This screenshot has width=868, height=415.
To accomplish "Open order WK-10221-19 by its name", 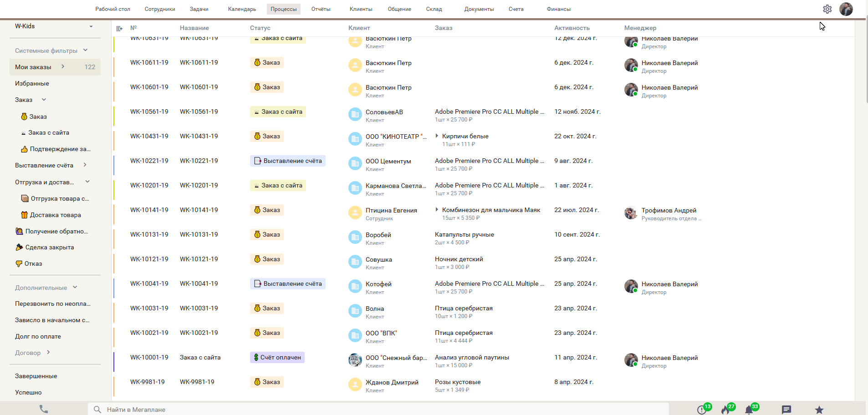I will (x=199, y=161).
